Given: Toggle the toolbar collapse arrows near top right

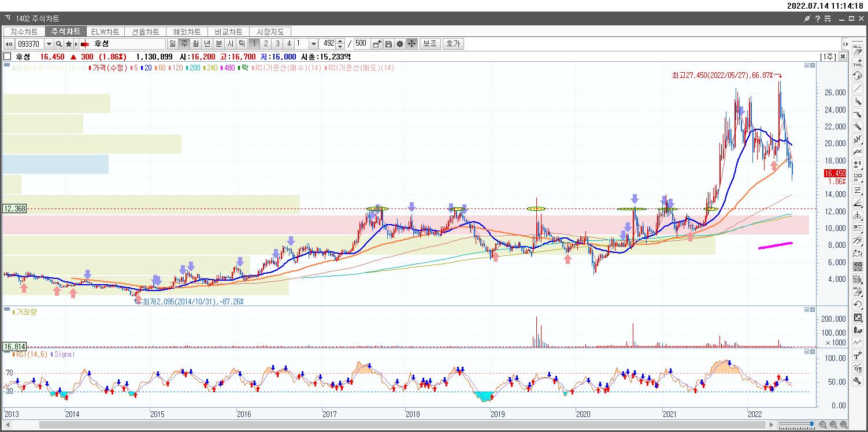Looking at the screenshot, I should (846, 44).
